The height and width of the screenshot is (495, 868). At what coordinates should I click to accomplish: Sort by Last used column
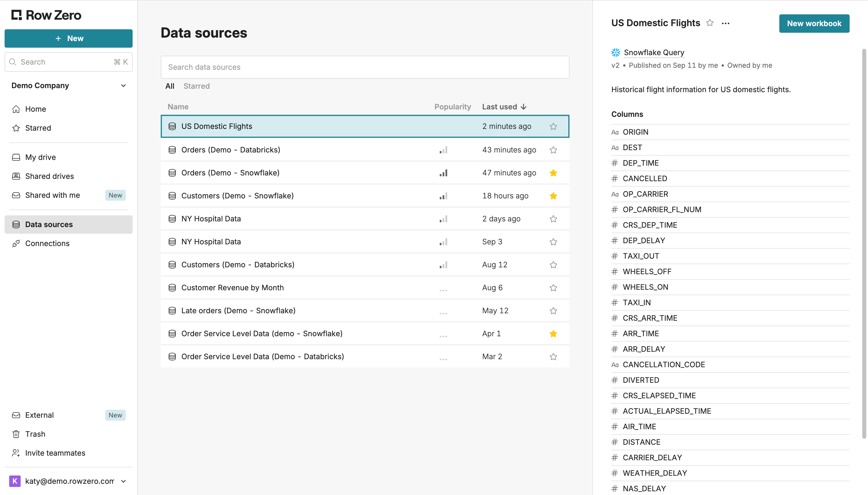tap(504, 107)
